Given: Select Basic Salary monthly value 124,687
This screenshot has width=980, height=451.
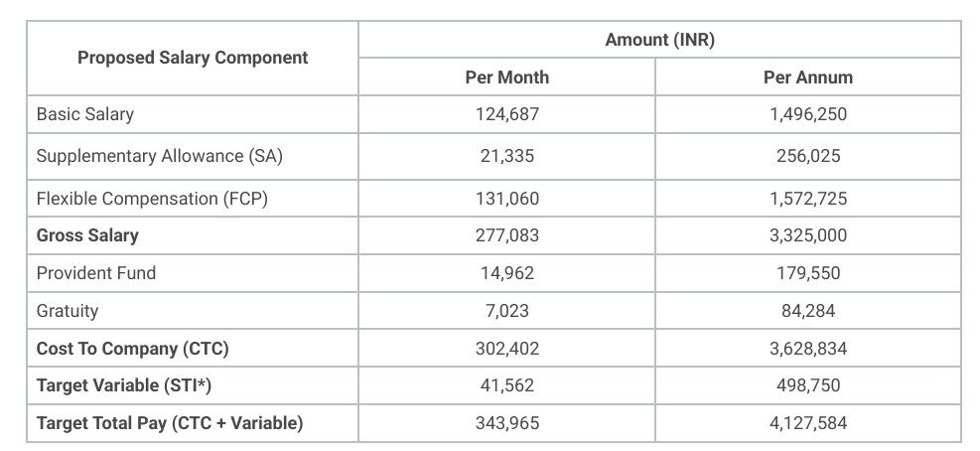Looking at the screenshot, I should tap(506, 114).
